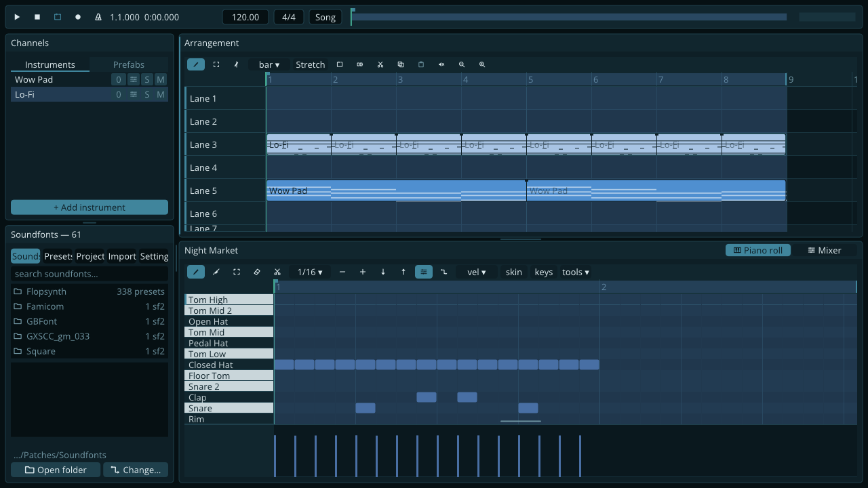The image size is (868, 488).
Task: Zoom out the Arrangement view
Action: click(x=462, y=64)
